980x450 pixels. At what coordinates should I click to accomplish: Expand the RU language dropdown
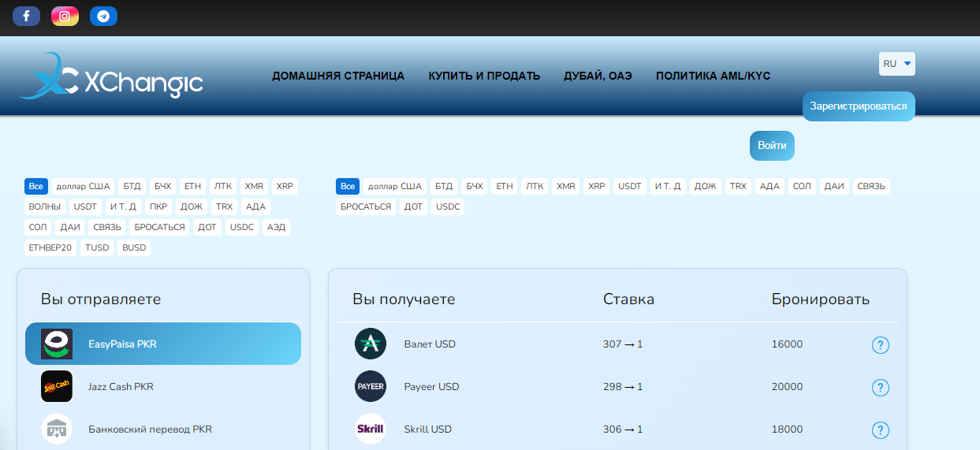[896, 64]
